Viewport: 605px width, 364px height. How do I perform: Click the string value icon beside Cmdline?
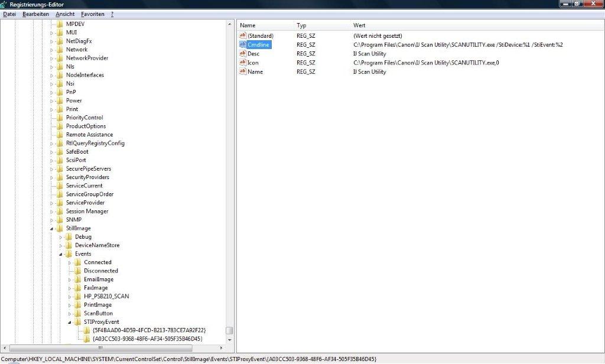coord(242,44)
